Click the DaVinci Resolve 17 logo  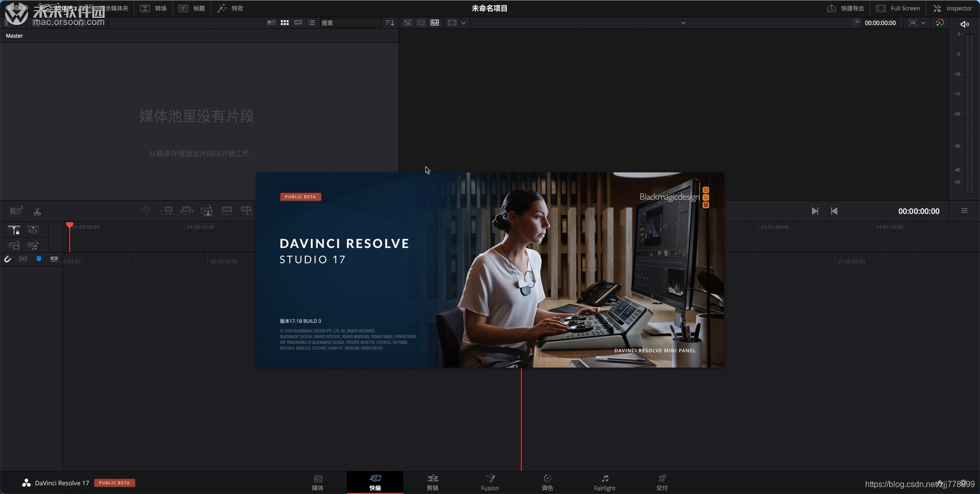(26, 483)
